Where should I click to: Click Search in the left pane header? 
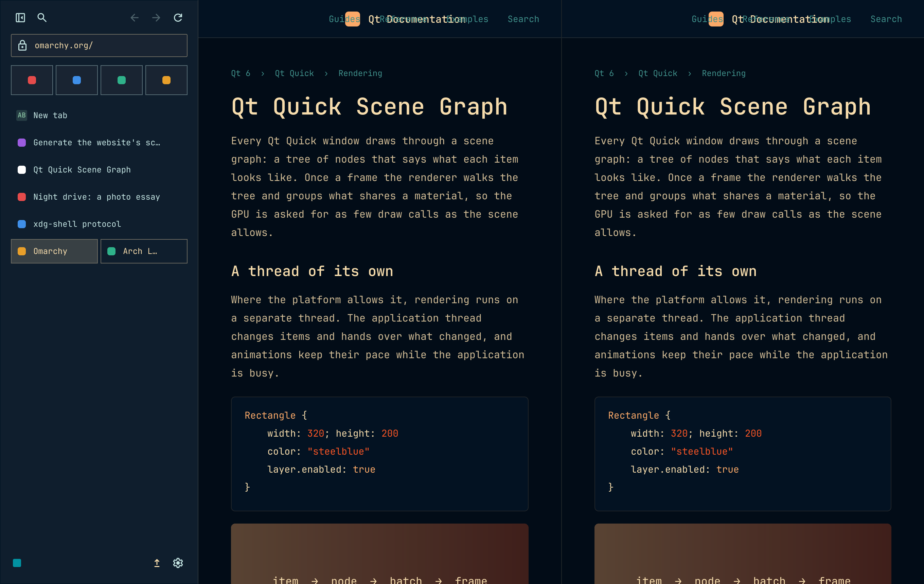click(x=523, y=19)
